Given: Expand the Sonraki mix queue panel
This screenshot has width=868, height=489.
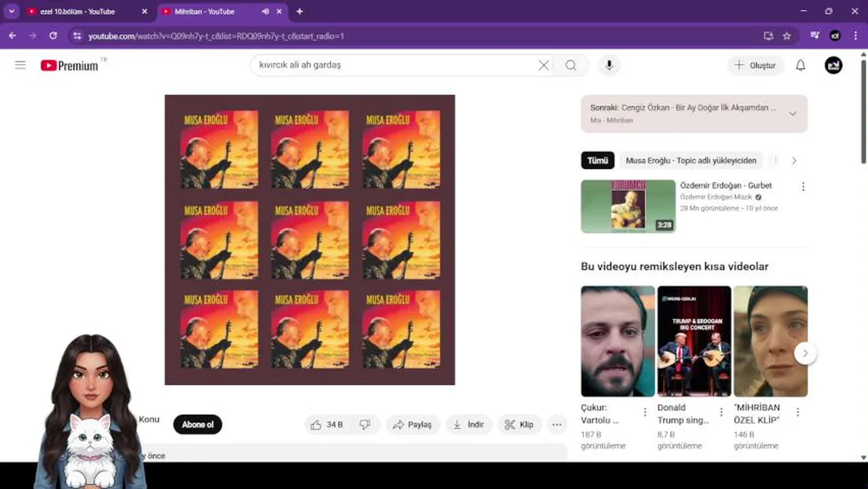Looking at the screenshot, I should pyautogui.click(x=792, y=113).
